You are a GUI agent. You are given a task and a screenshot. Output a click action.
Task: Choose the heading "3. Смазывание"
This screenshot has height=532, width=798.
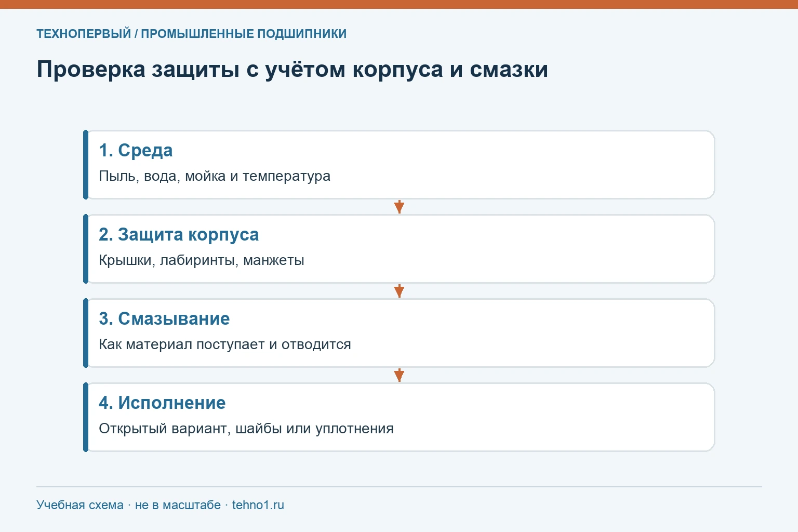164,318
